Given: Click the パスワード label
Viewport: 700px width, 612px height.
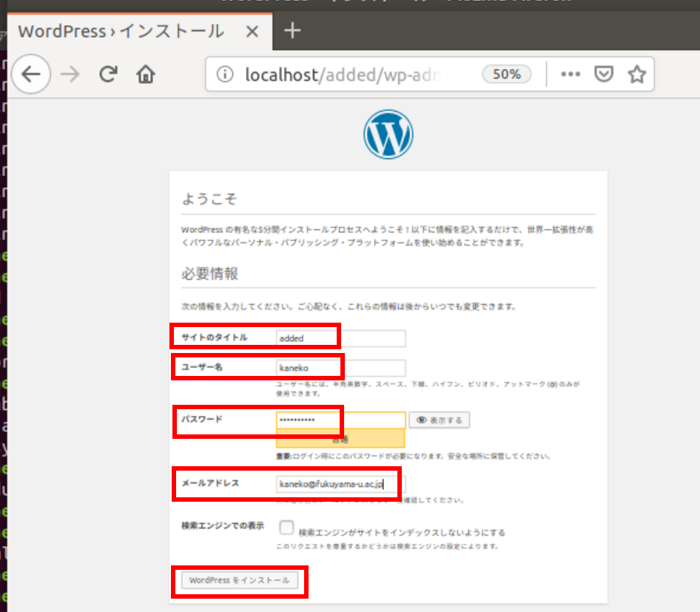Looking at the screenshot, I should point(202,419).
